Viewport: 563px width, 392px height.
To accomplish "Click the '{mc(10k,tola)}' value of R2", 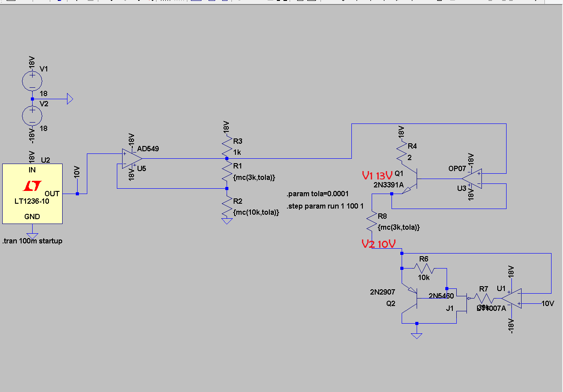I will 256,213.
